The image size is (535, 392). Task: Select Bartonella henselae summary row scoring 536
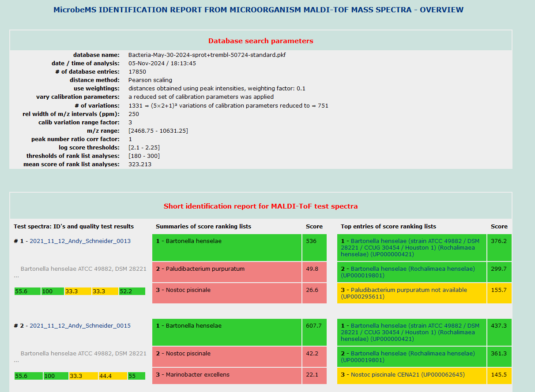pyautogui.click(x=226, y=247)
